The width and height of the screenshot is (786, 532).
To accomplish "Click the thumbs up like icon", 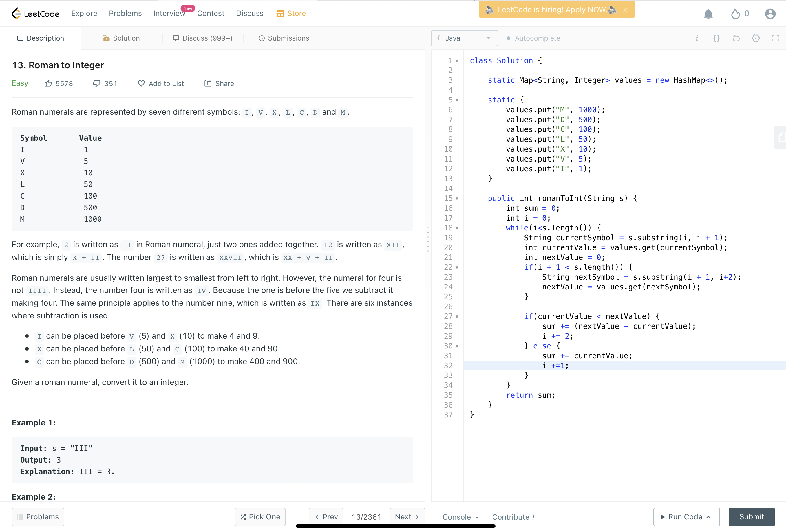I will click(x=48, y=83).
